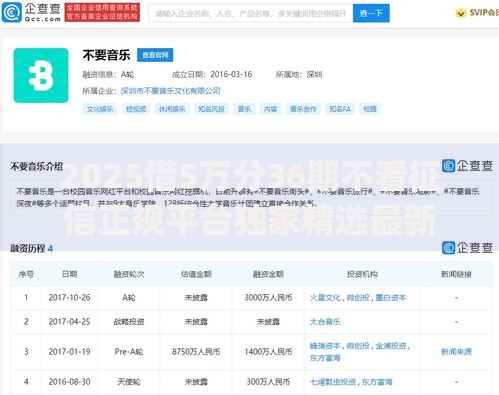Image resolution: width=499 pixels, height=395 pixels.
Task: Open the 墨白资本 investor link
Action: [391, 298]
